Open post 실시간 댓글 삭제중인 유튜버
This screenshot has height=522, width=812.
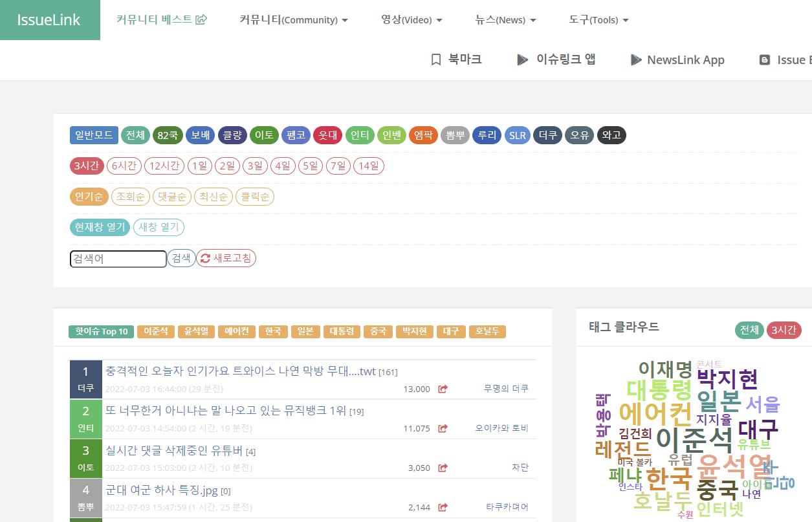click(x=175, y=451)
